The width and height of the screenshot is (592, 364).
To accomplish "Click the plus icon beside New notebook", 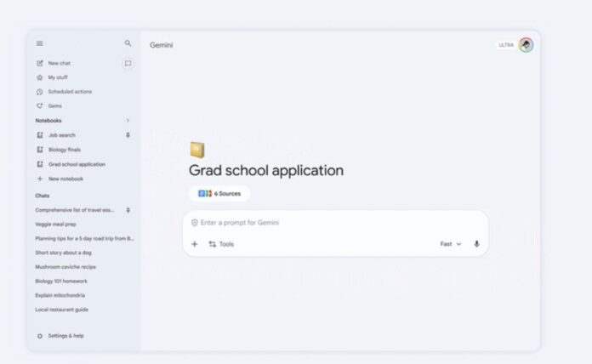I will (40, 179).
